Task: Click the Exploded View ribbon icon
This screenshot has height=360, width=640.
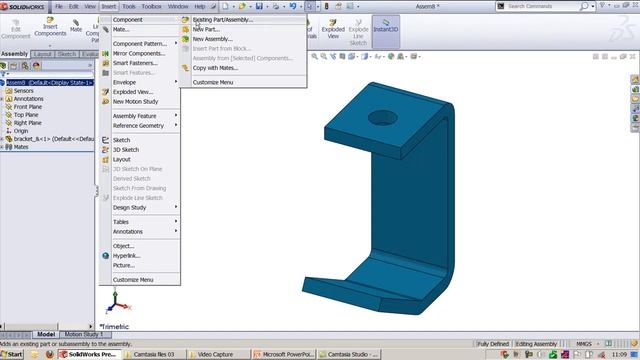Action: [x=333, y=29]
